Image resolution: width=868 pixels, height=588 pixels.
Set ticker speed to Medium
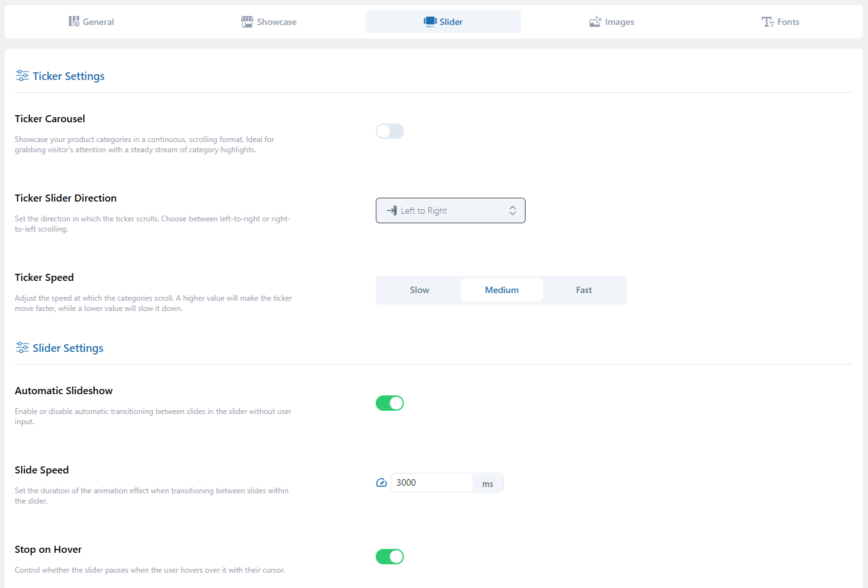(502, 290)
